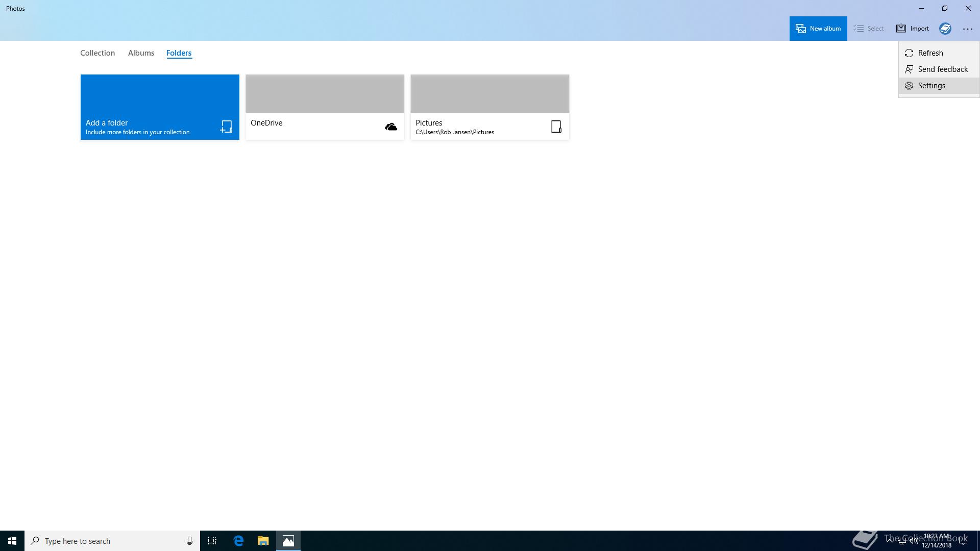The image size is (980, 551).
Task: Click the add-folder plus icon
Action: click(226, 127)
